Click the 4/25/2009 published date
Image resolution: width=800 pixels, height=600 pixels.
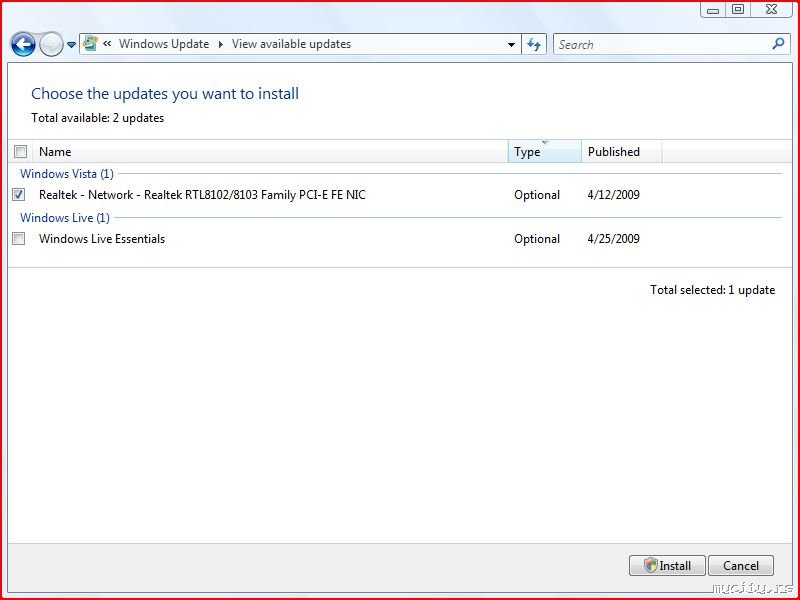tap(613, 238)
